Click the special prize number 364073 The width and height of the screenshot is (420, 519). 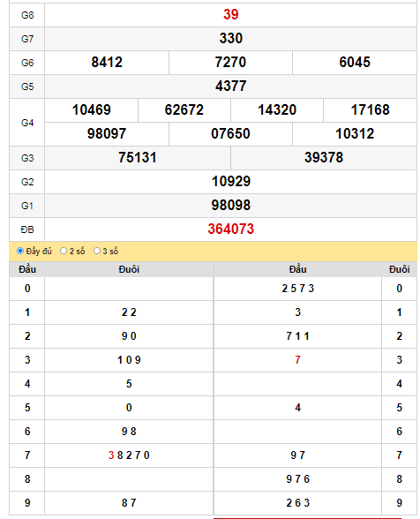(230, 229)
